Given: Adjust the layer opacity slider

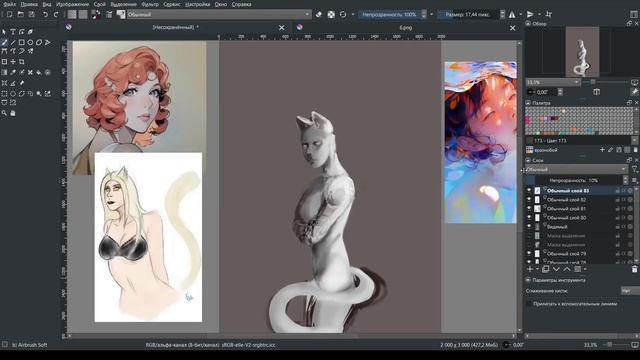Looking at the screenshot, I should [573, 180].
